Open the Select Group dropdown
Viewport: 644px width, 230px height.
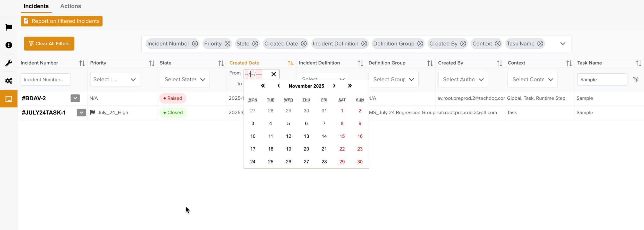point(393,79)
